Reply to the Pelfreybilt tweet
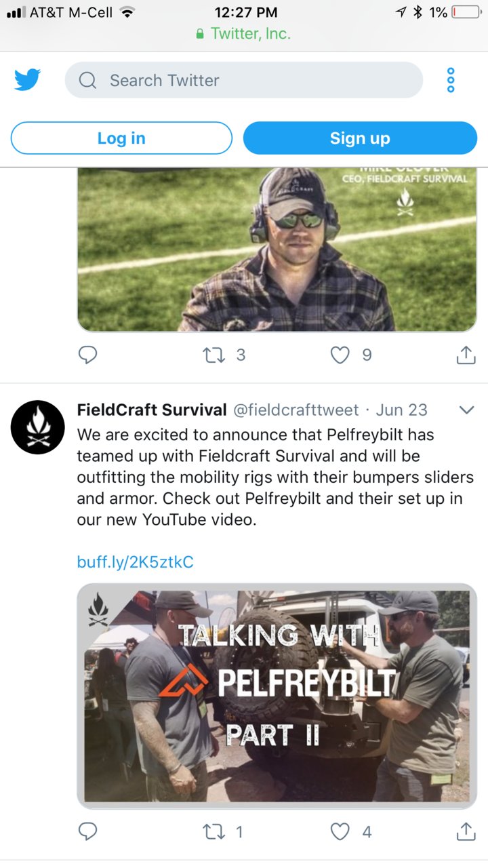Screen dimensions: 488x868 88,831
